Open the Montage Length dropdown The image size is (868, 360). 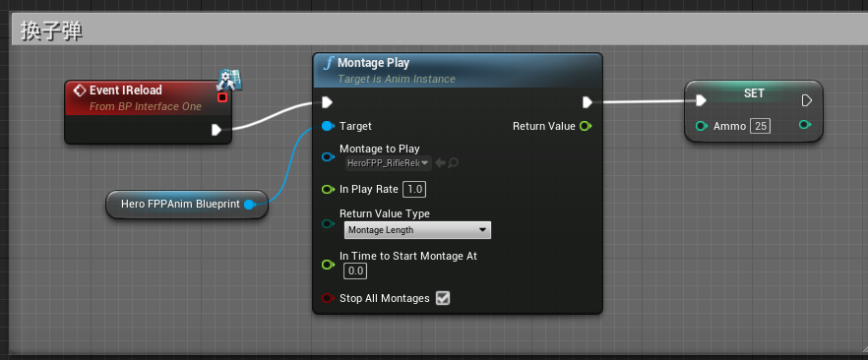[417, 230]
